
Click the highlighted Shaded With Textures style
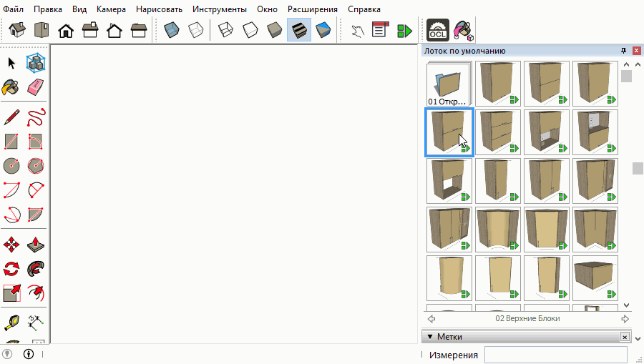click(x=299, y=30)
